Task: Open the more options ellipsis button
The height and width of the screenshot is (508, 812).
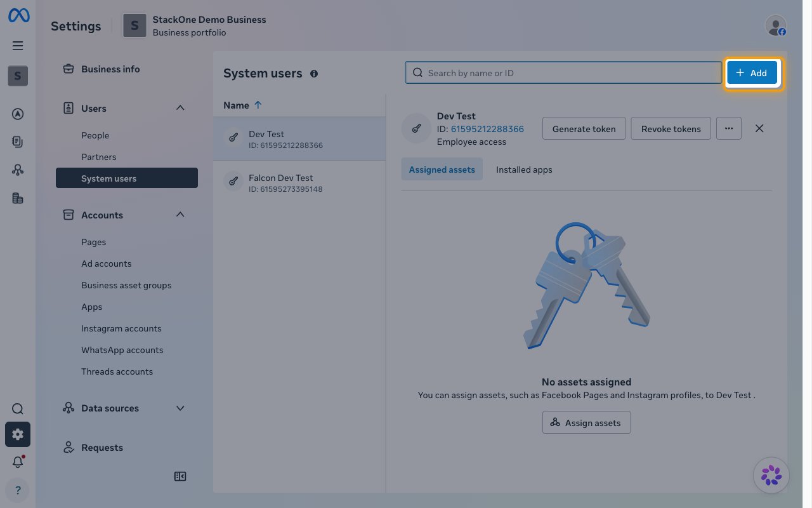Action: pyautogui.click(x=729, y=128)
